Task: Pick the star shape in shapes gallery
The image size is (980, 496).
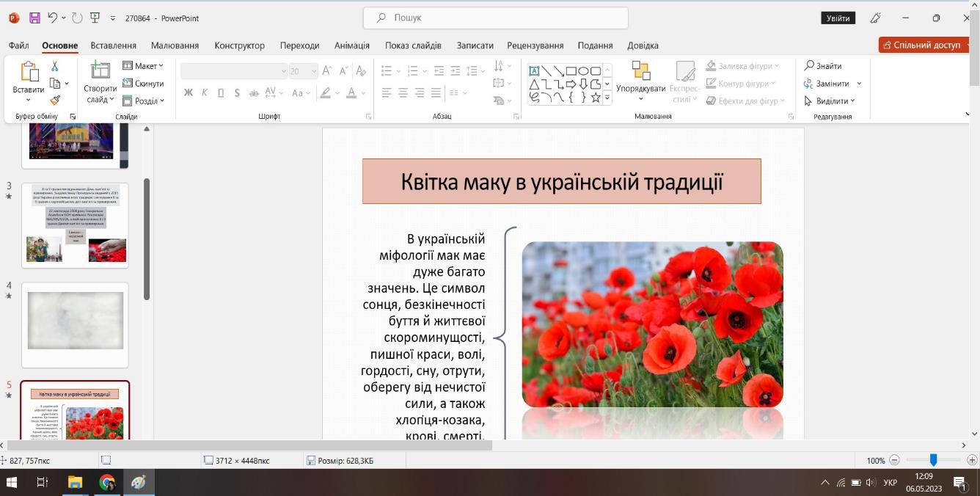Action: coord(595,98)
